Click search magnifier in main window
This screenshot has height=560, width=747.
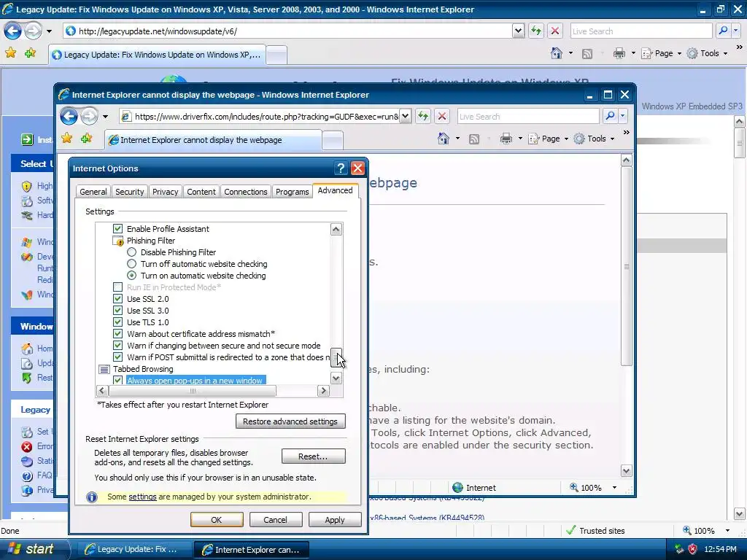pos(723,31)
